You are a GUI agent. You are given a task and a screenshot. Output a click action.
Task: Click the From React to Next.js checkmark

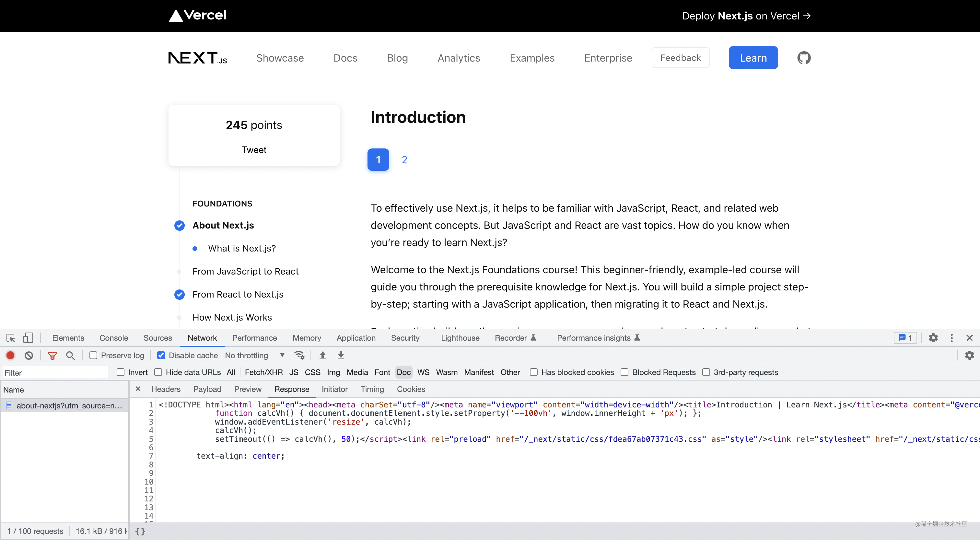(180, 295)
